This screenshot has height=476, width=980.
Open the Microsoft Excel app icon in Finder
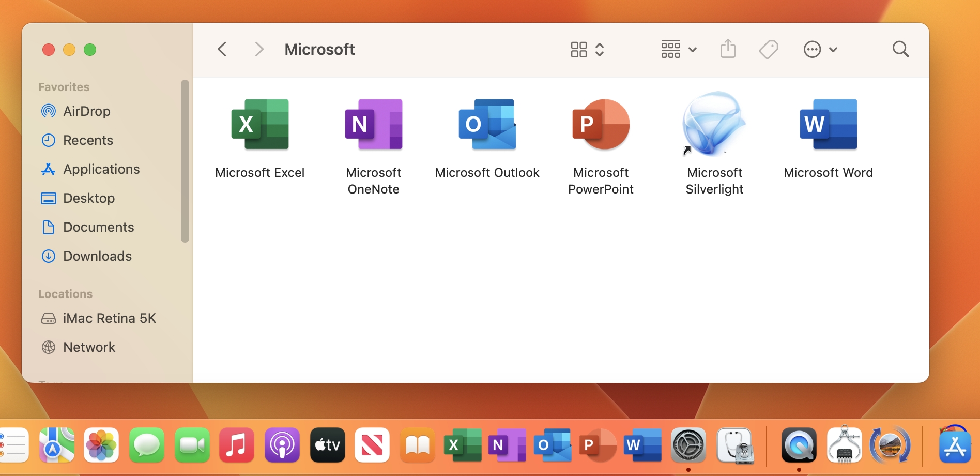[260, 124]
